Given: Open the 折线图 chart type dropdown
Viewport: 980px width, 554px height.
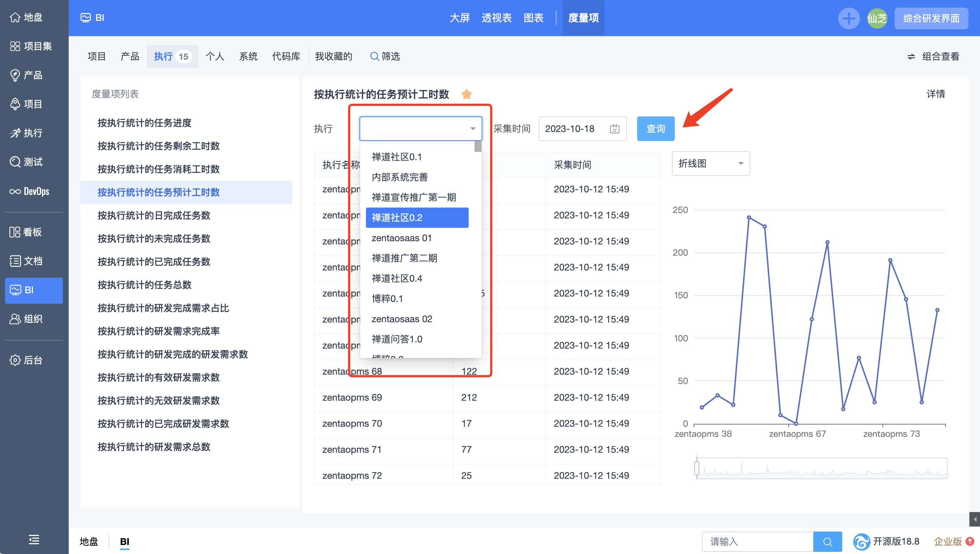Looking at the screenshot, I should tap(710, 163).
